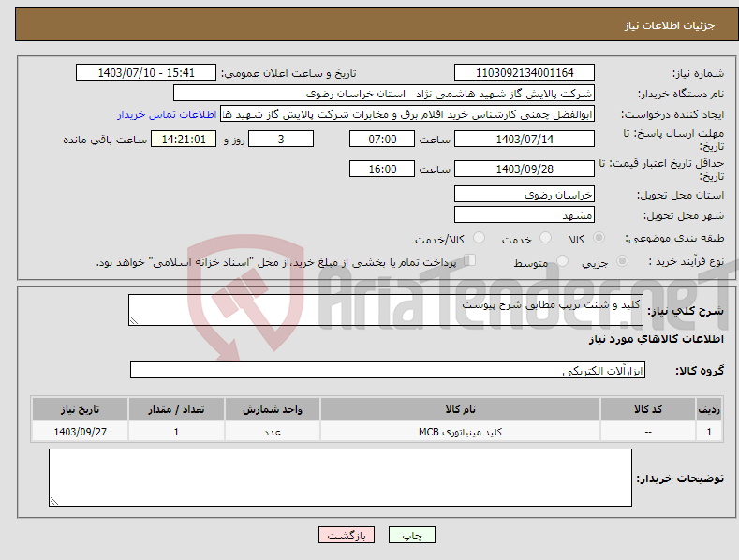Select the کالا radio button
The height and width of the screenshot is (560, 739).
(x=599, y=238)
